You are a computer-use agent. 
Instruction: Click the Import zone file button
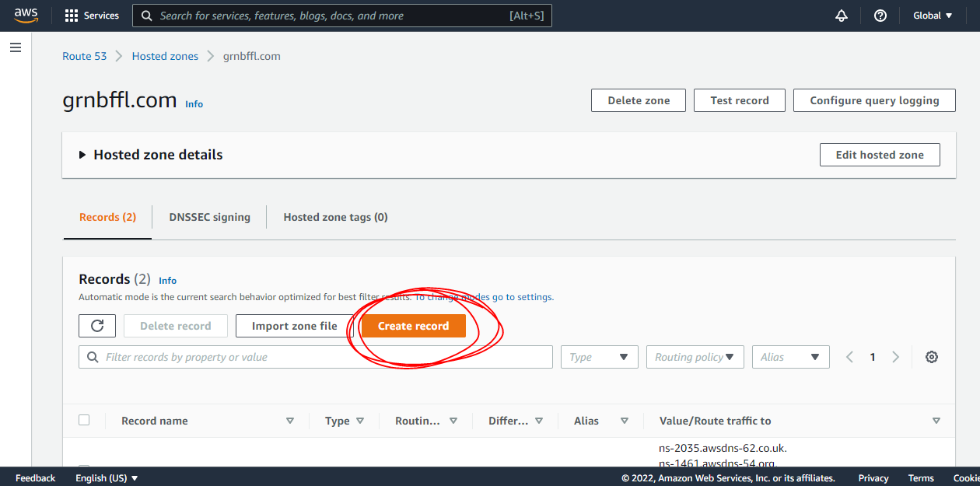click(x=295, y=326)
